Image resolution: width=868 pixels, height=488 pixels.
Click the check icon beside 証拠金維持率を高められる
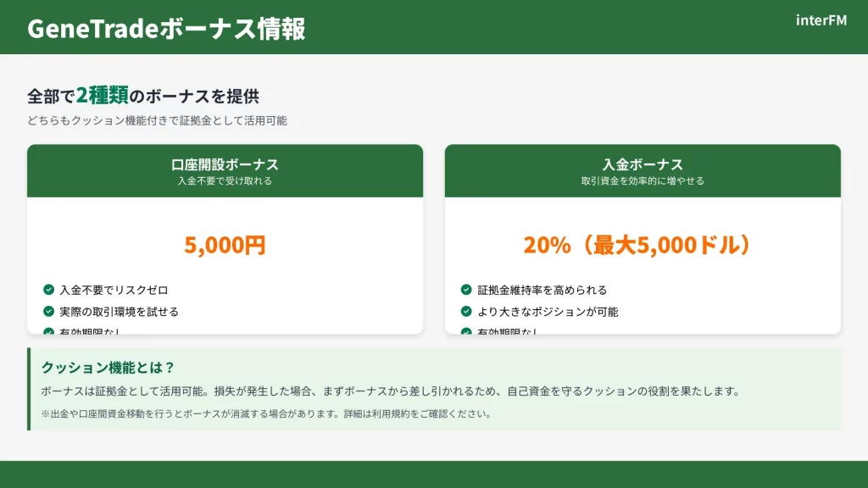[x=466, y=290]
